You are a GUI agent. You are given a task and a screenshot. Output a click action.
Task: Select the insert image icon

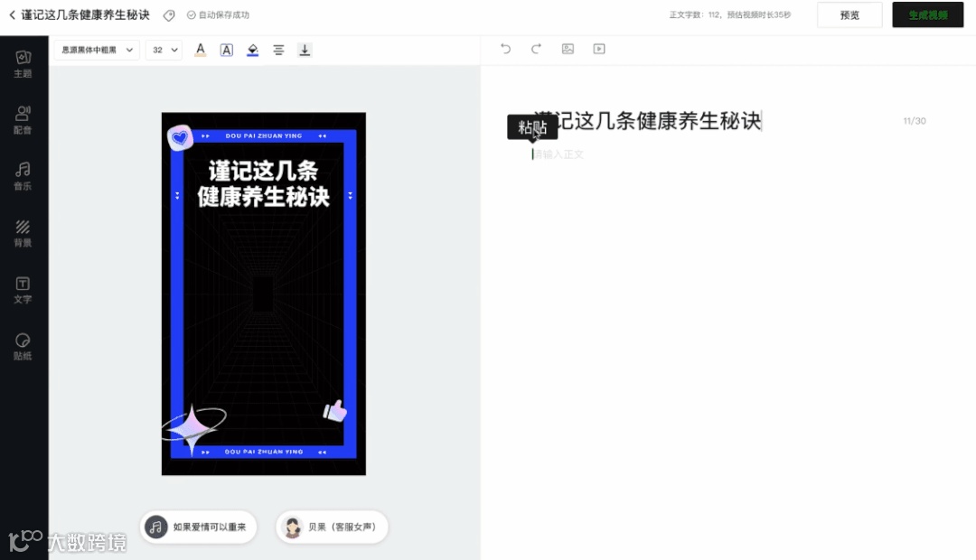coord(568,49)
